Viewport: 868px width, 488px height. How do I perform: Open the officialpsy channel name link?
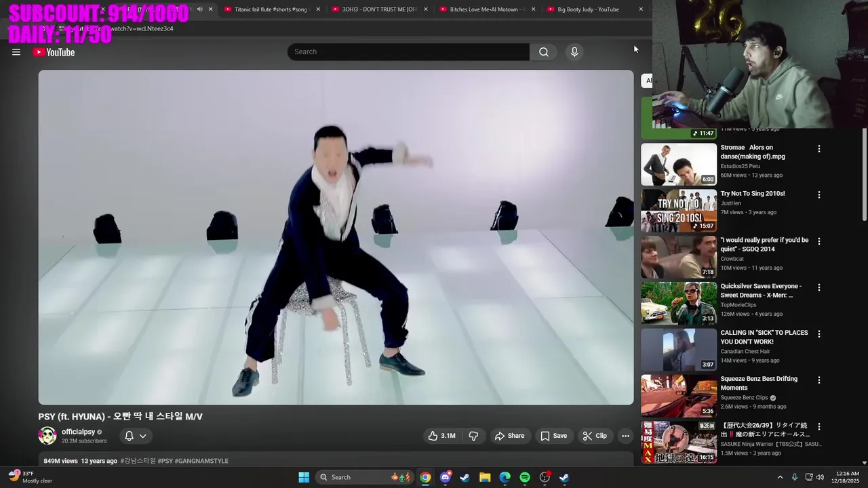(x=78, y=432)
